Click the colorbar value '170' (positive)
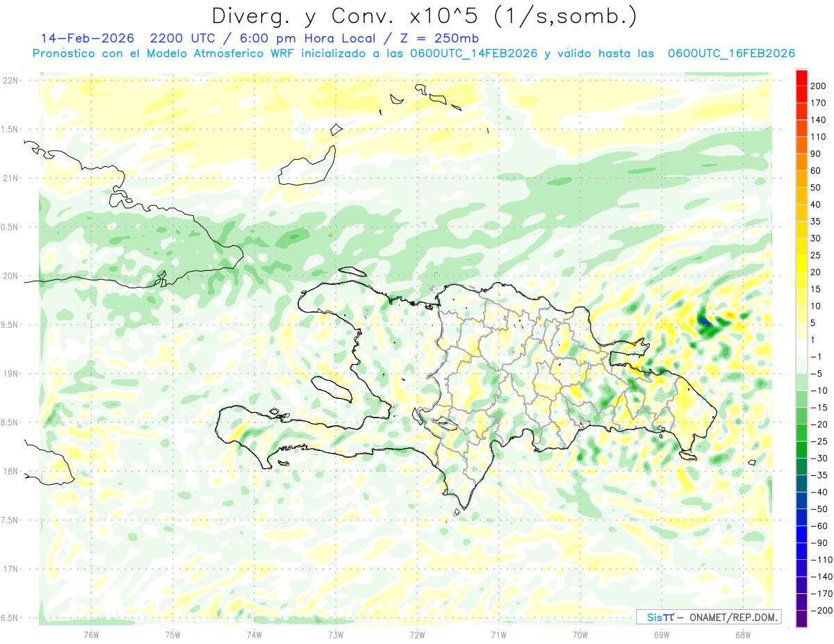The width and height of the screenshot is (834, 644). tap(818, 103)
